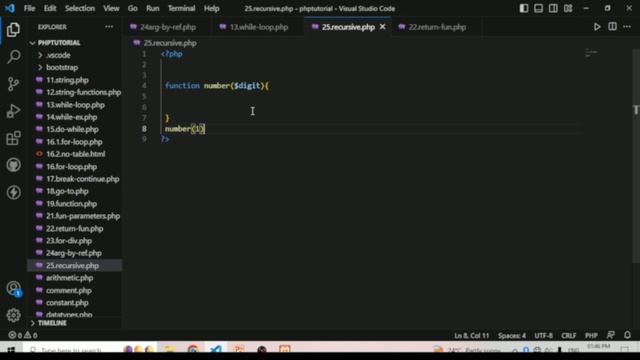640x360 pixels.
Task: Open the View menu
Action: [x=111, y=9]
